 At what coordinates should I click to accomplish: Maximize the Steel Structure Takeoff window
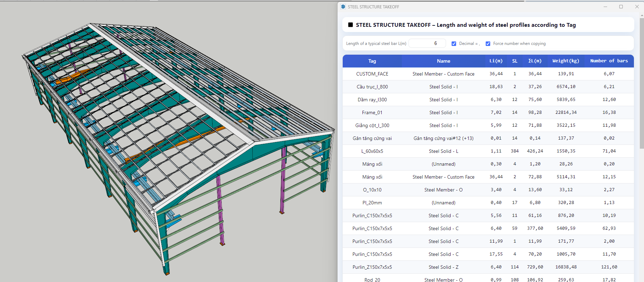(621, 7)
